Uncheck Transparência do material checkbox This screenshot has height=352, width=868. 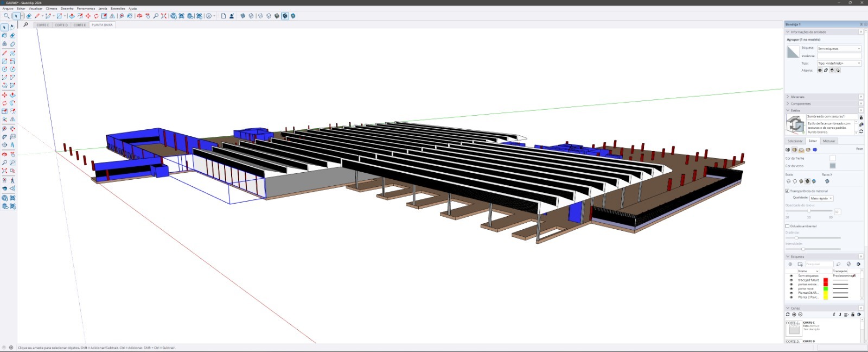point(787,191)
